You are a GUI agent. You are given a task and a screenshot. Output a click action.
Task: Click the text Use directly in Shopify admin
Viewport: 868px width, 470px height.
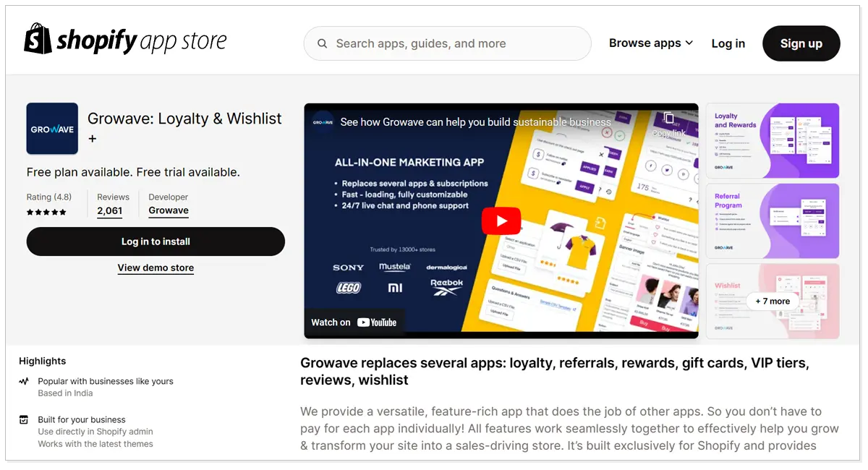[x=97, y=432]
